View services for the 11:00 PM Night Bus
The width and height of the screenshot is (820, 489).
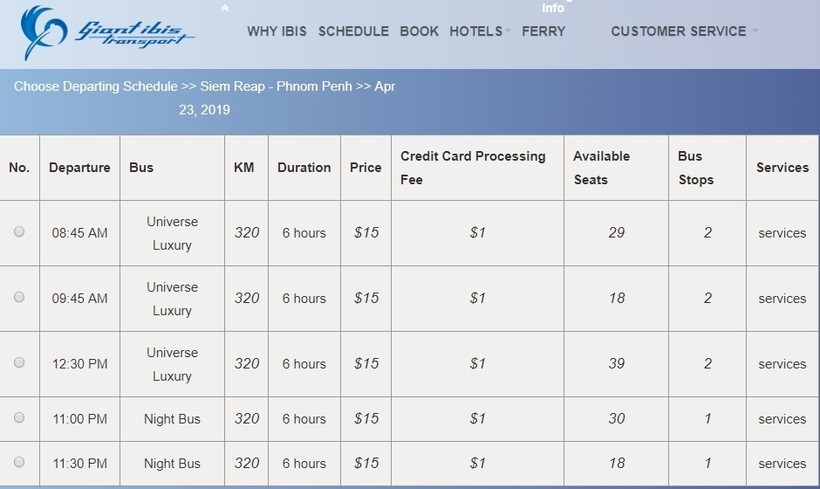click(x=781, y=419)
